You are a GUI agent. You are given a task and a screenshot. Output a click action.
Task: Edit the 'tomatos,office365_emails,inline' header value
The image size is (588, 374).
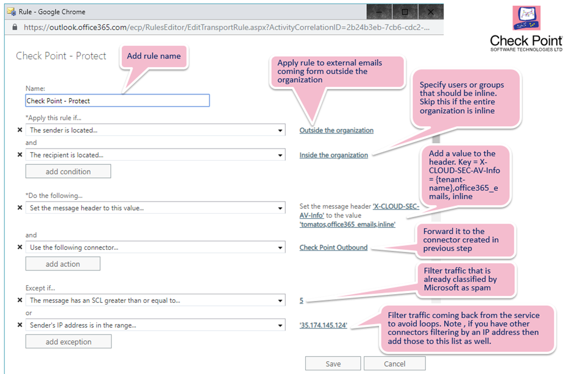pos(347,225)
